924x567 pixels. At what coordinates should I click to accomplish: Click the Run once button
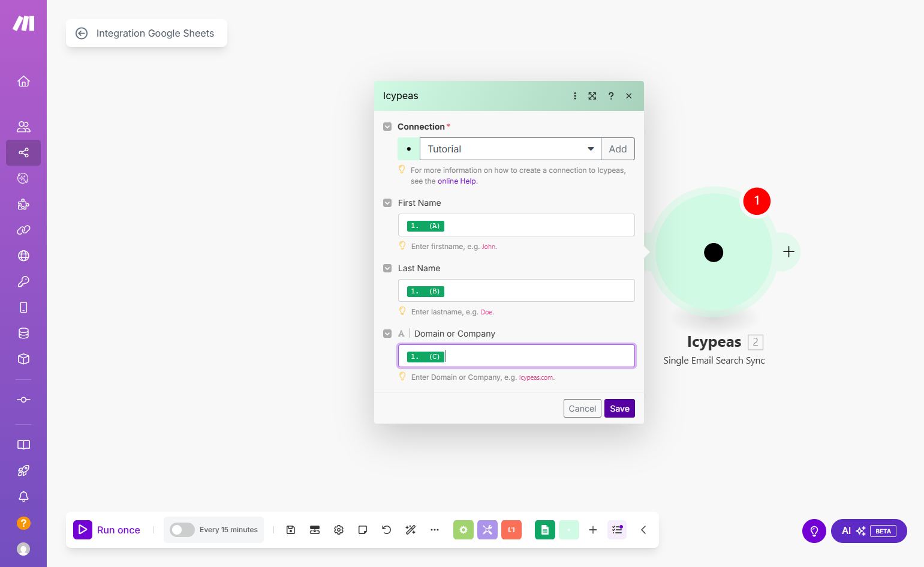point(107,530)
